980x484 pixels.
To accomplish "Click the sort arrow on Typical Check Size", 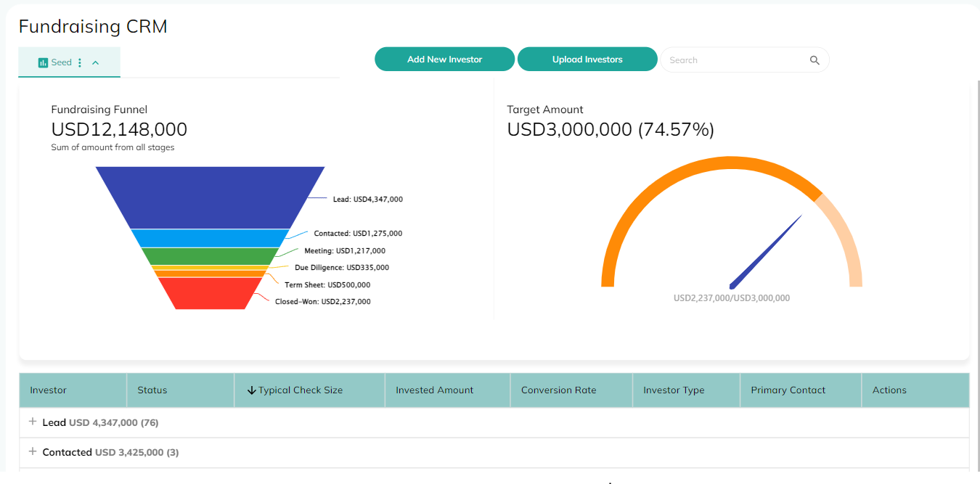I will click(251, 390).
